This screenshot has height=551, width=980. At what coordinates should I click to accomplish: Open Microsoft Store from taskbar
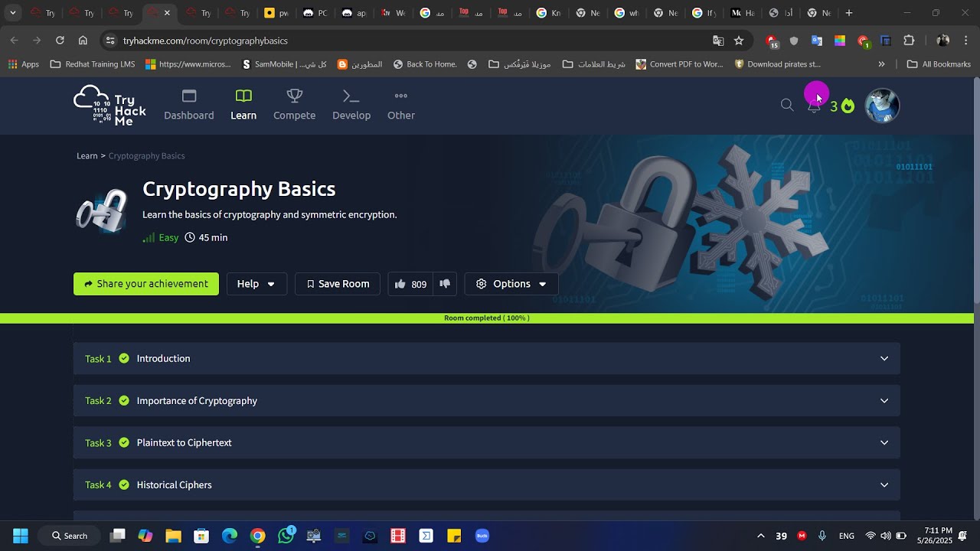point(201,536)
